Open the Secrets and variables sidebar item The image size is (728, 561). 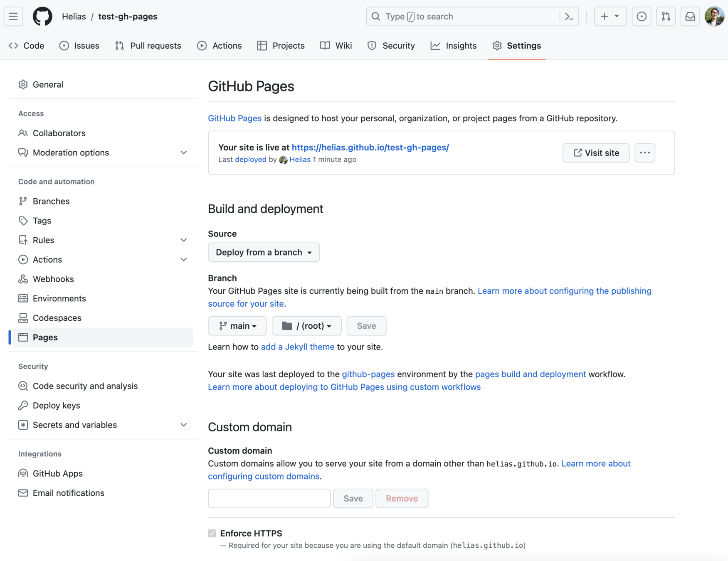[x=104, y=425]
